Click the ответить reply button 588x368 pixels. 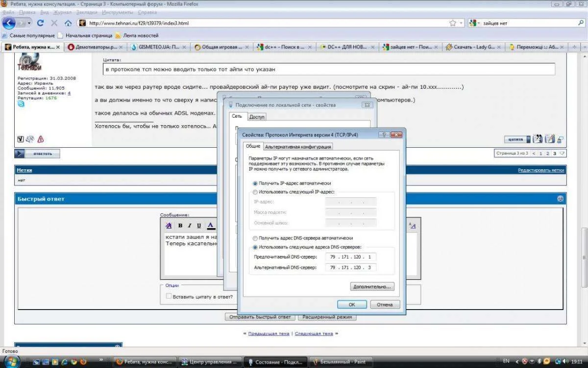37,154
